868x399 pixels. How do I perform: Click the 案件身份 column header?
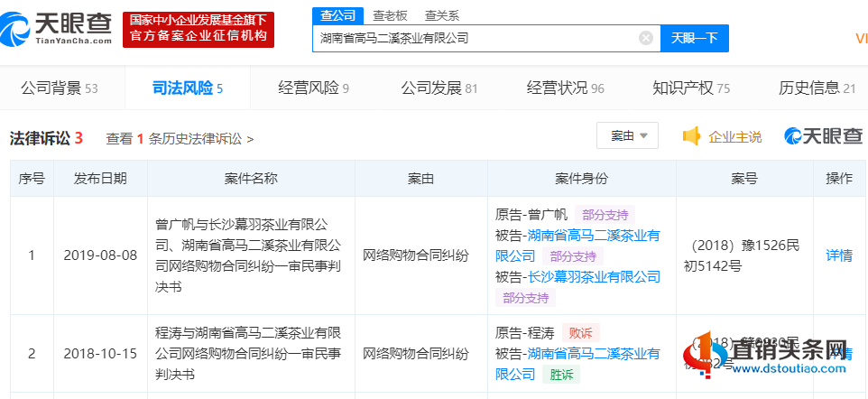(581, 179)
